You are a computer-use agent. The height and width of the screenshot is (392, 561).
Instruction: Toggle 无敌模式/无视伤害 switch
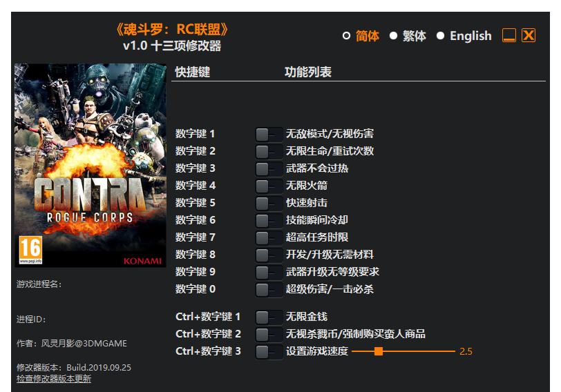[269, 135]
